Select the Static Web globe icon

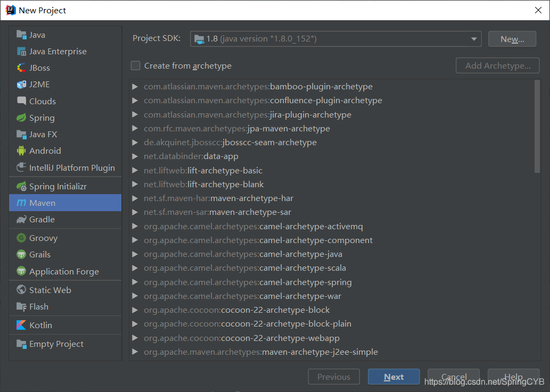21,290
